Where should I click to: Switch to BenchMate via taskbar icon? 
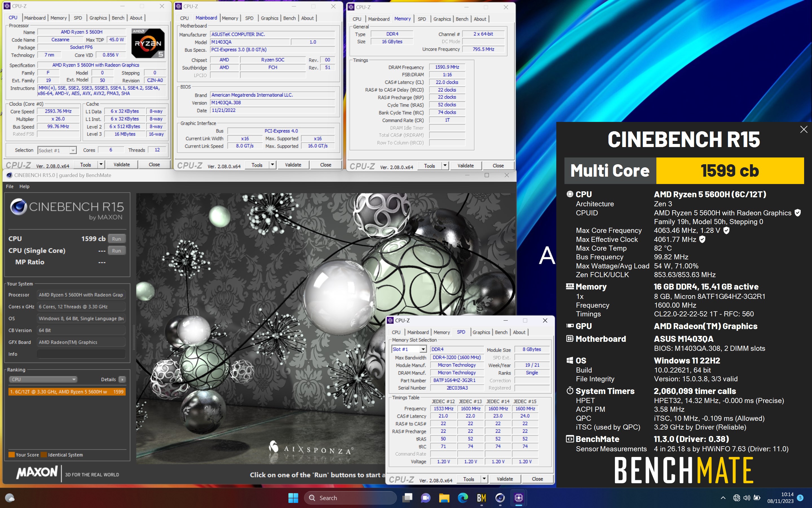pyautogui.click(x=482, y=498)
